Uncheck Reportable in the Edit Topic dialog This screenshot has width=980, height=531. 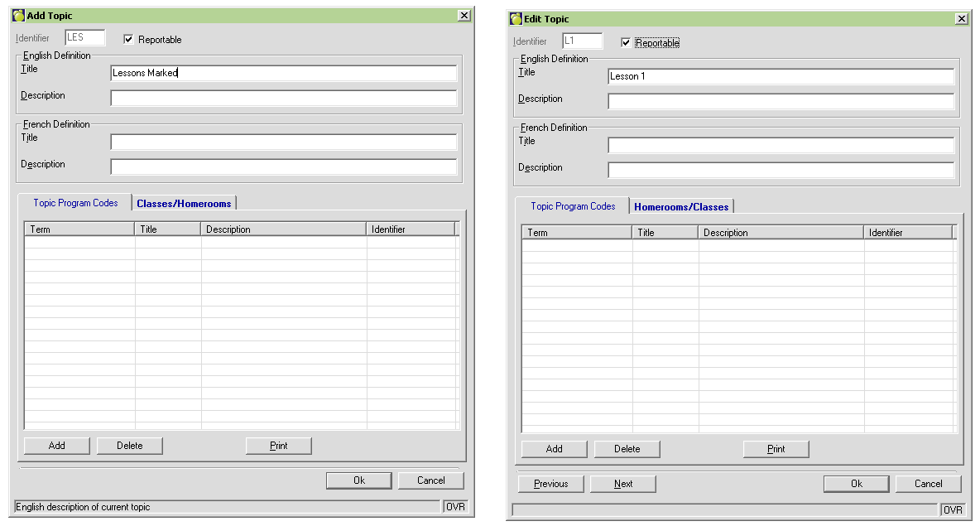(626, 42)
